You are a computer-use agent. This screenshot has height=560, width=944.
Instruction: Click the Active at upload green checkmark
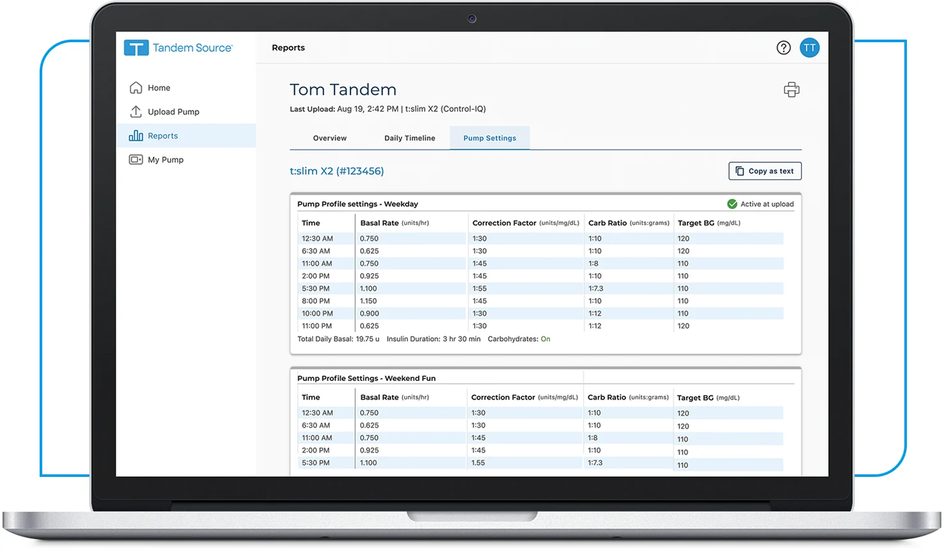tap(732, 204)
